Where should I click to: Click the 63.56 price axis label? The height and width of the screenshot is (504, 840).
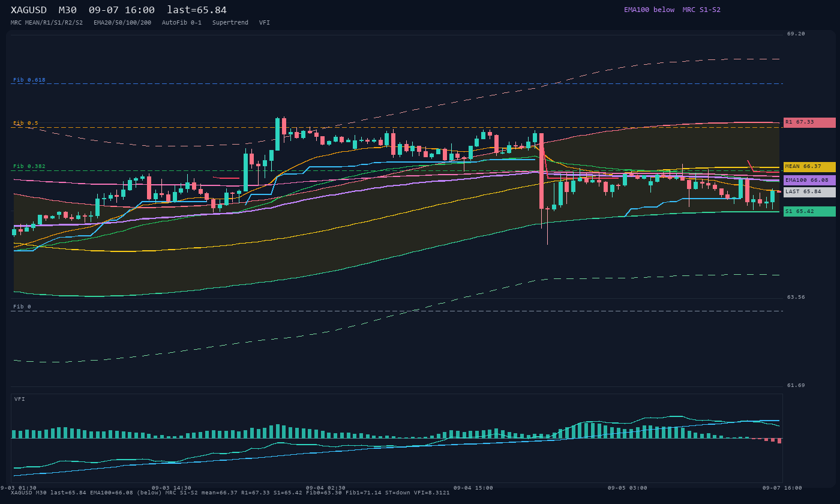pyautogui.click(x=796, y=297)
